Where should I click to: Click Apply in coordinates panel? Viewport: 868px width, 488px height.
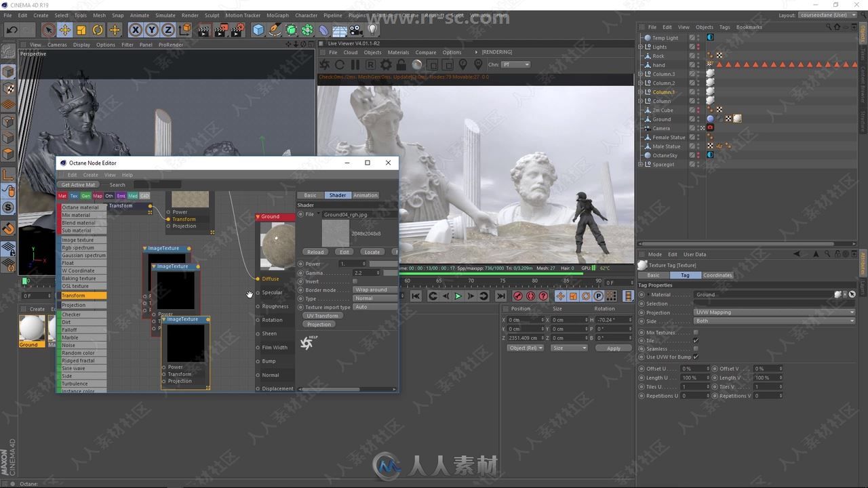pyautogui.click(x=613, y=348)
